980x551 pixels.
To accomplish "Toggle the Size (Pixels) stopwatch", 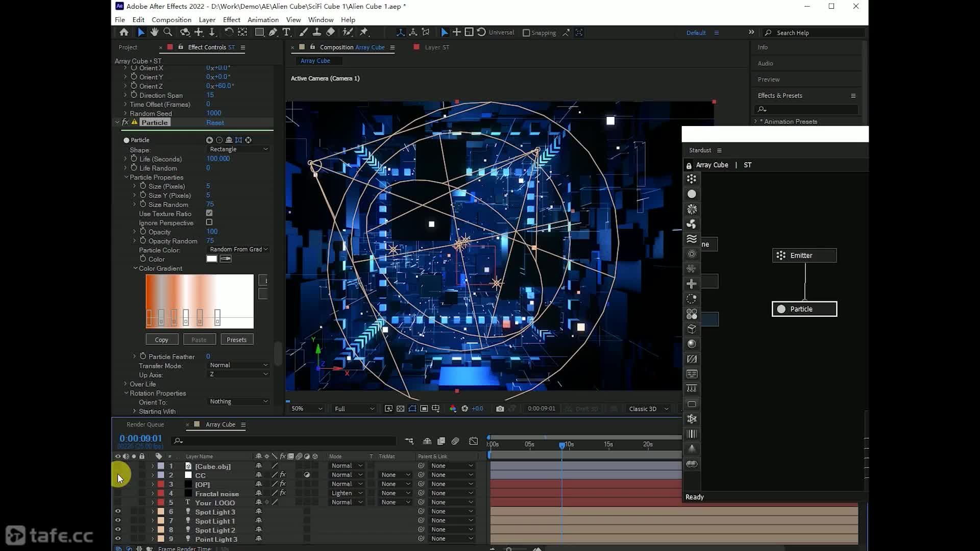I will click(143, 186).
